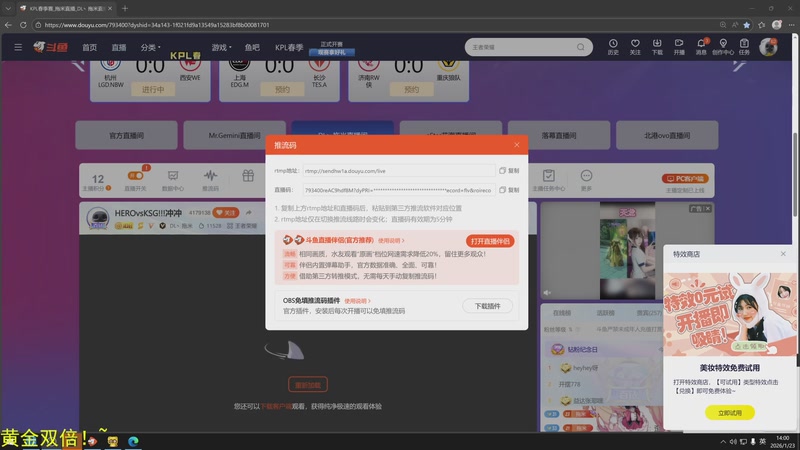Switch to Mr.Gemini直播间 tab
800x450 pixels.
234,135
